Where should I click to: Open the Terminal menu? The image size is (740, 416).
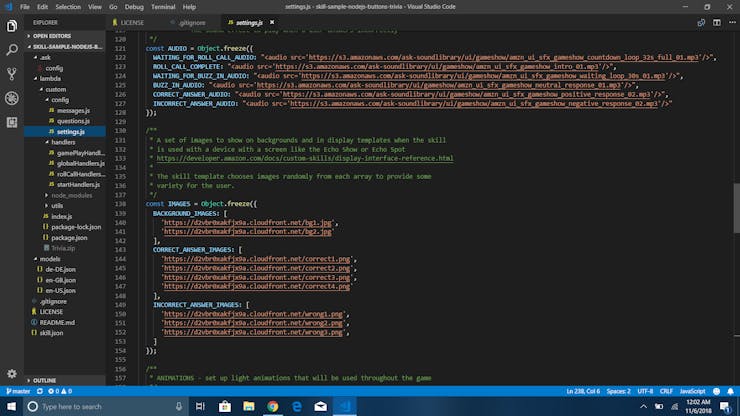163,7
